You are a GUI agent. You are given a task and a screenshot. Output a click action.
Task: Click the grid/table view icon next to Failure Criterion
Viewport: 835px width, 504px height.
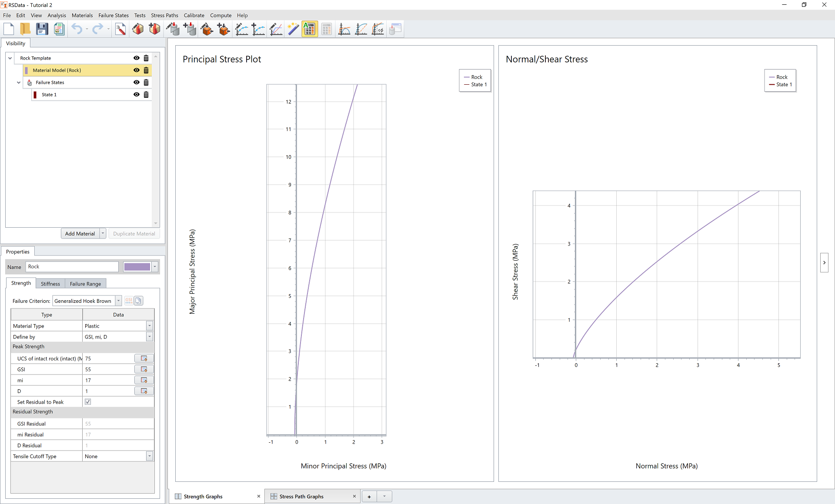(x=128, y=301)
